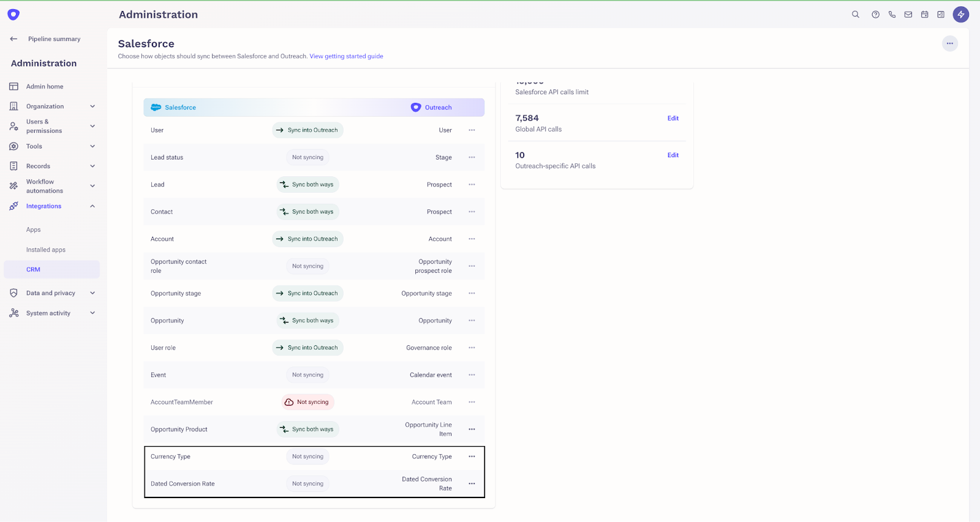Click Not syncing badge for Lead status
The height and width of the screenshot is (522, 980).
[307, 157]
